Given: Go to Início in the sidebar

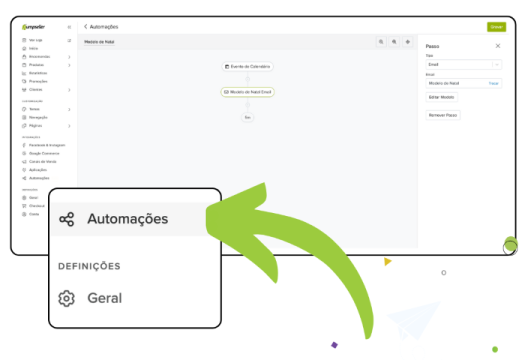Looking at the screenshot, I should (30, 48).
